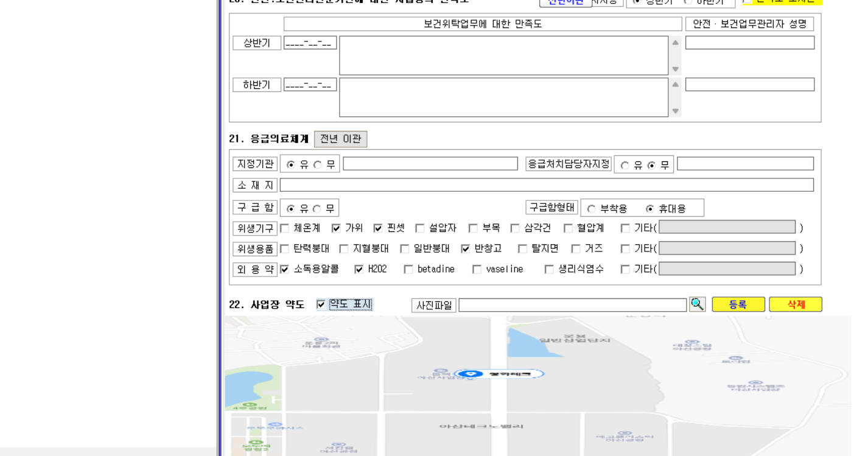This screenshot has height=456, width=868.
Task: Uncheck the H2O2 checkbox
Action: click(x=359, y=269)
